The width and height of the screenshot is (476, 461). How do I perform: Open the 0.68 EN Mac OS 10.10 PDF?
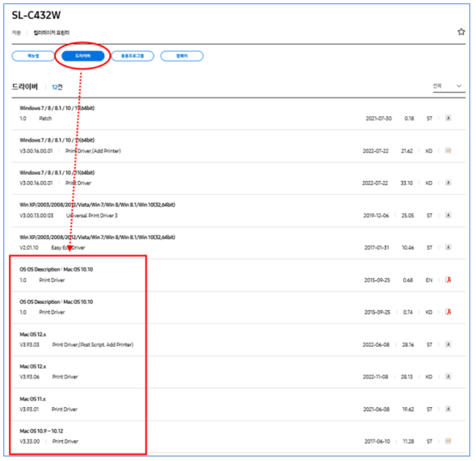(448, 280)
